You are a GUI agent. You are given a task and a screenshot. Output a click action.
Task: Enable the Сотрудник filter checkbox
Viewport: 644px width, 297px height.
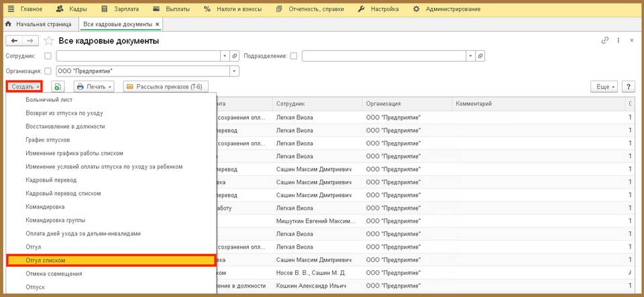click(x=48, y=56)
